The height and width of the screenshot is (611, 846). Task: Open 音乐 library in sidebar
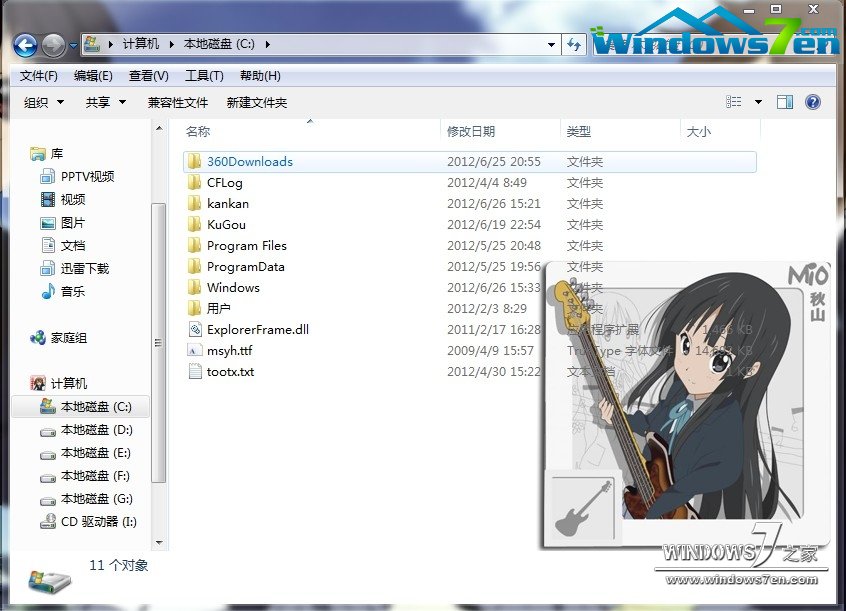pyautogui.click(x=73, y=291)
